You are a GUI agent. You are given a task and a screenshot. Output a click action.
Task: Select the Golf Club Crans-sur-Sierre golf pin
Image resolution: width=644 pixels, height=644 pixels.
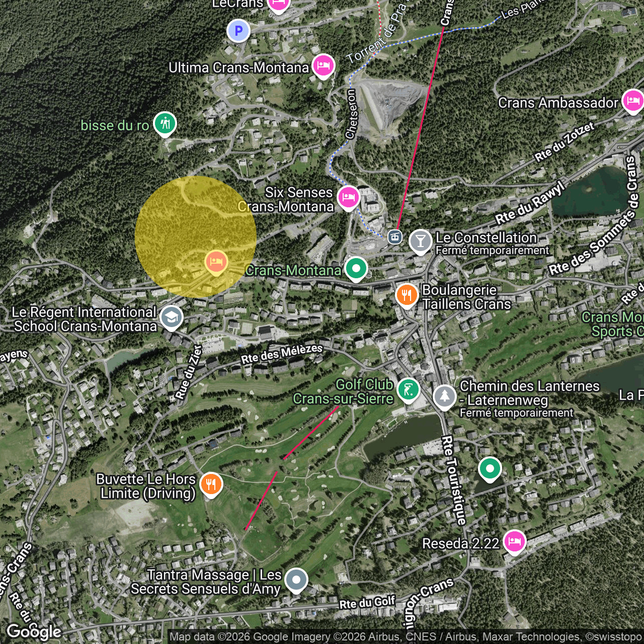click(408, 390)
